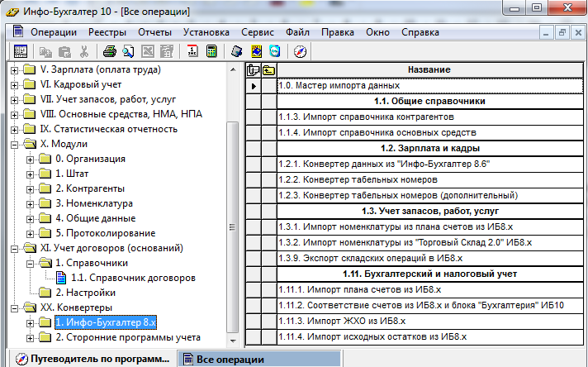
Task: Collapse the 1. Справочники folder
Action: tap(30, 264)
